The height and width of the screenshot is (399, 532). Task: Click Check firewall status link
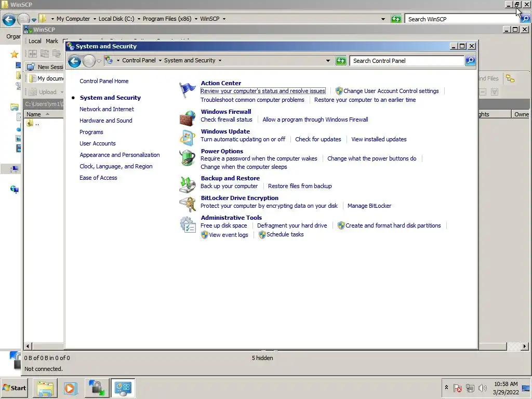pos(227,119)
